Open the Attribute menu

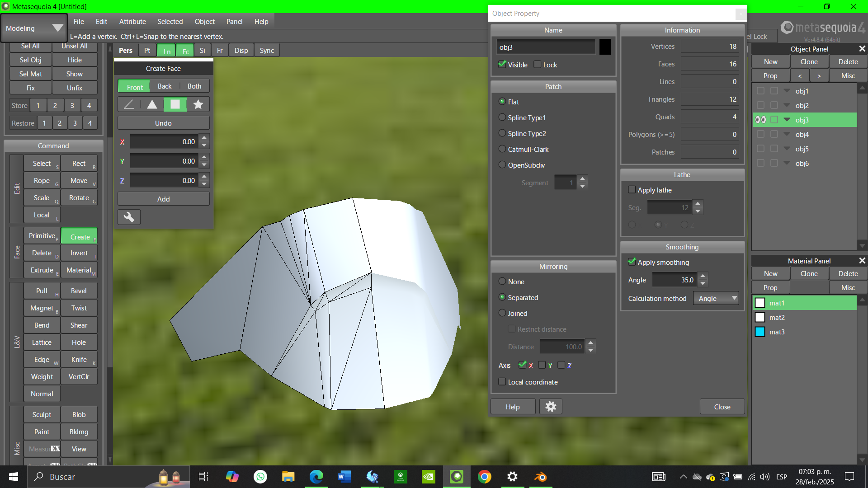132,21
